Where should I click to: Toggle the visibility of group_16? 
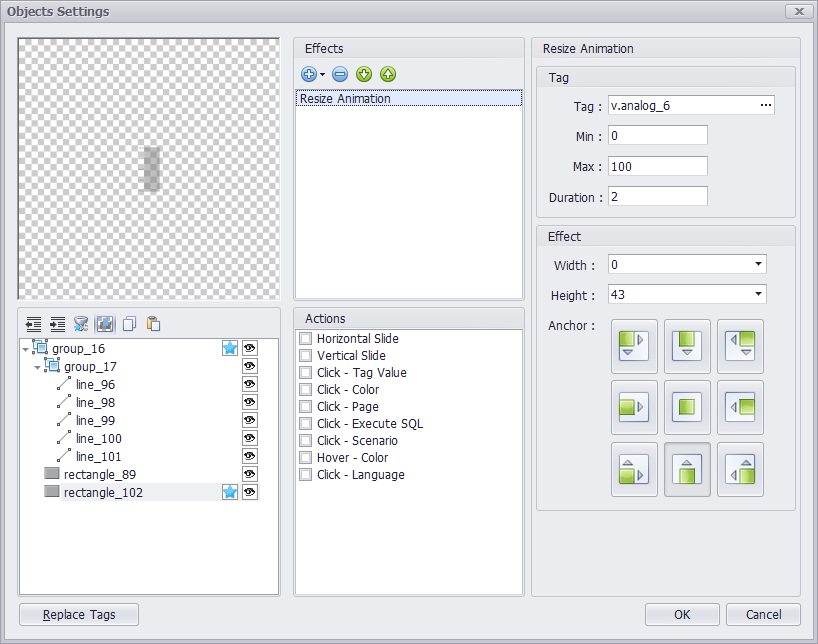point(249,348)
